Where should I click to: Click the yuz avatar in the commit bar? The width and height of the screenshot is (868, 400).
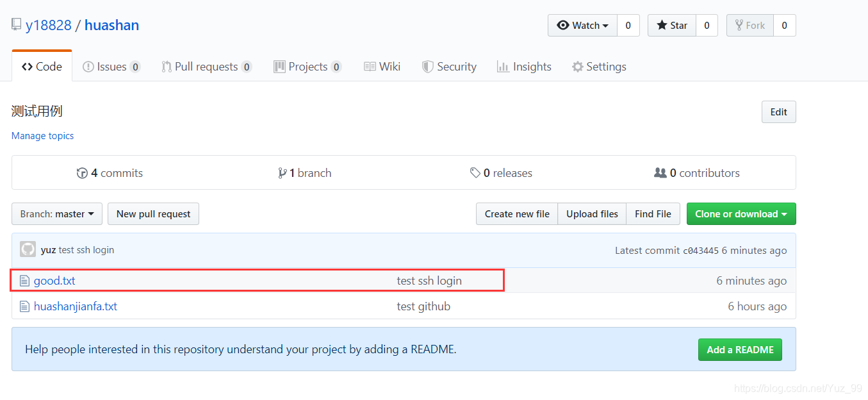(28, 249)
